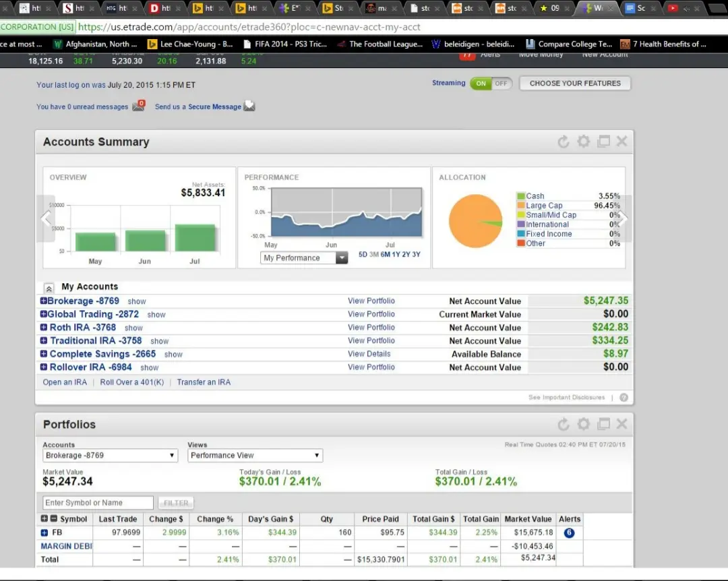Close the Accounts Summary panel

621,141
